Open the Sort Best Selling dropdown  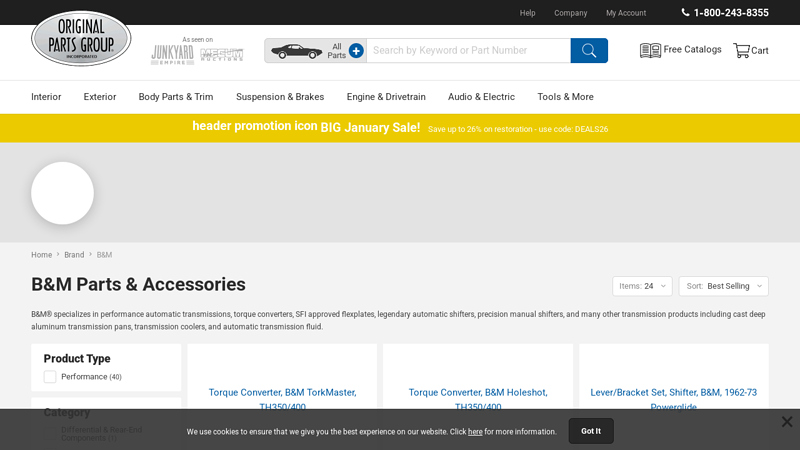pos(723,286)
